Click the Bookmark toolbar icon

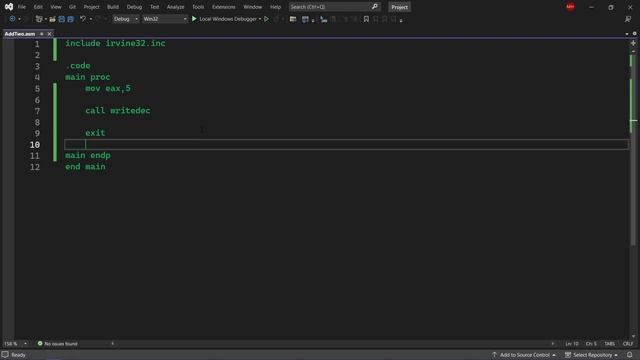point(366,19)
